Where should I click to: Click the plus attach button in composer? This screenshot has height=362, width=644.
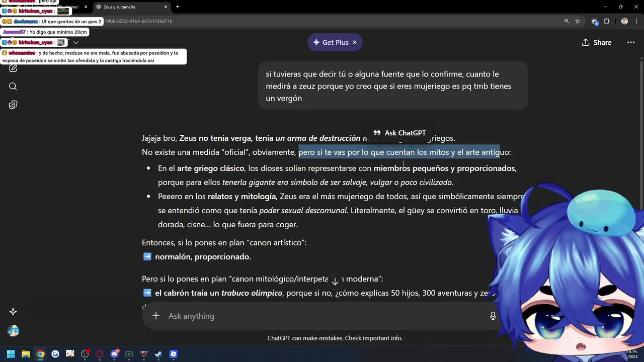click(x=156, y=316)
